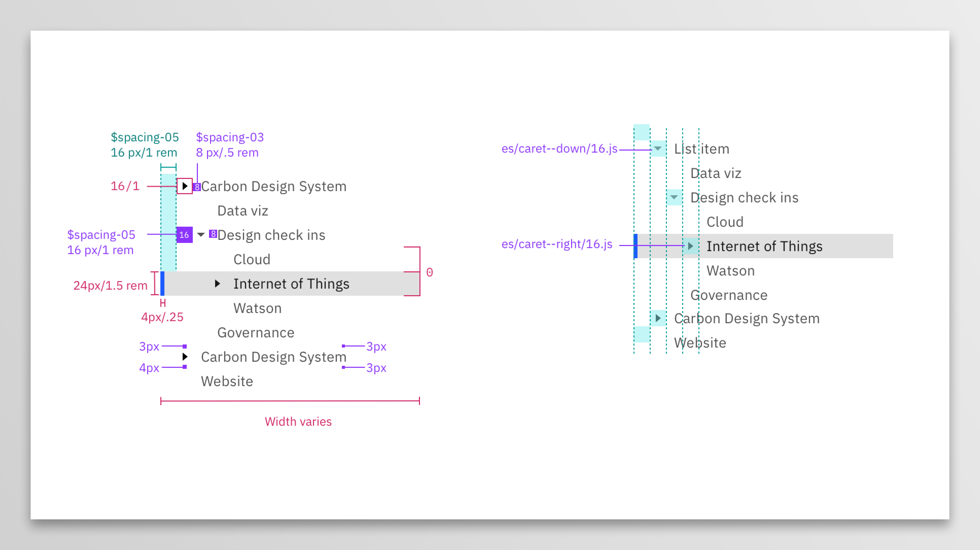Click purple 8 badge beside Carbon Design System
This screenshot has width=980, height=550.
[x=197, y=187]
